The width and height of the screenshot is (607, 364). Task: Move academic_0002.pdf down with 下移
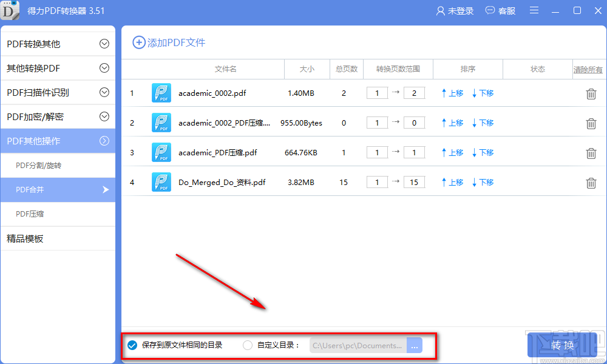(483, 93)
